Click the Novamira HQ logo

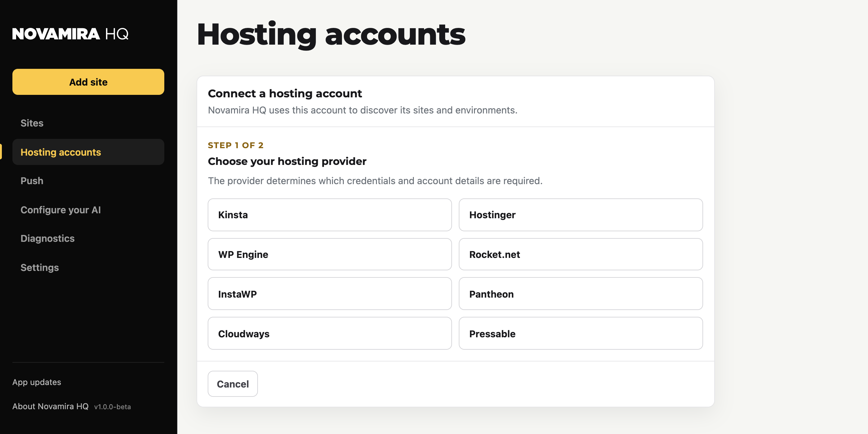[x=70, y=34]
